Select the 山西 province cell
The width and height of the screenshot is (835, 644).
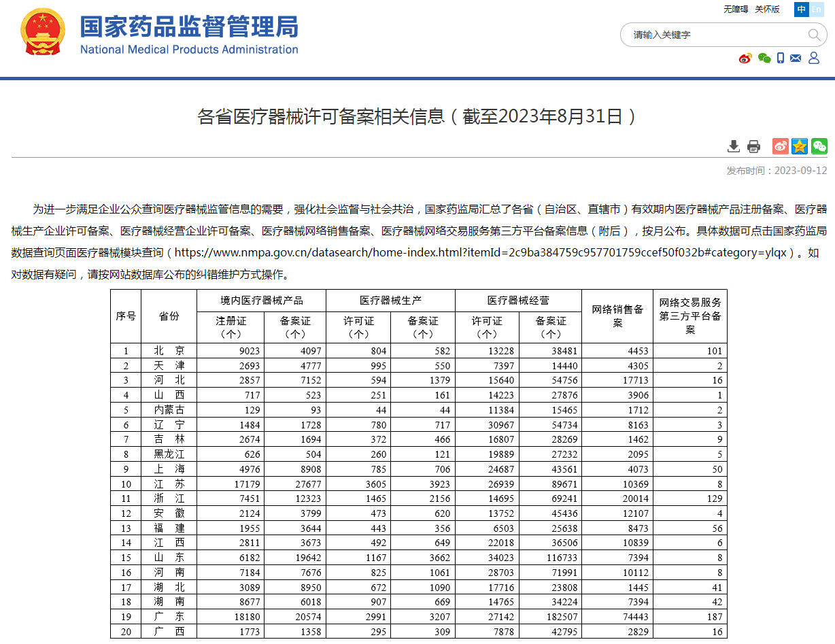pos(169,395)
